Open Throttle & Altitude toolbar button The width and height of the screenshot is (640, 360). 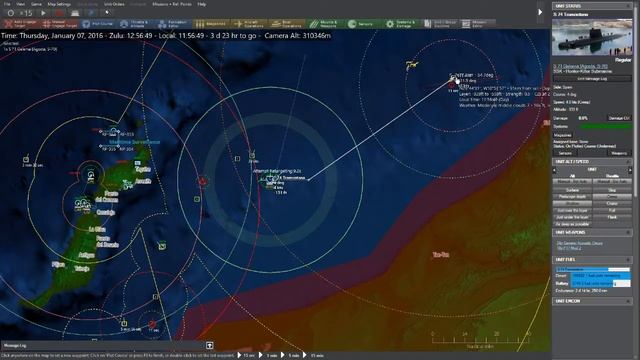[x=136, y=24]
